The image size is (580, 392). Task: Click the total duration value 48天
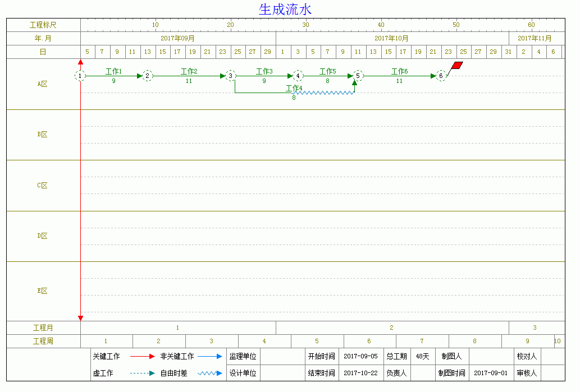click(422, 357)
